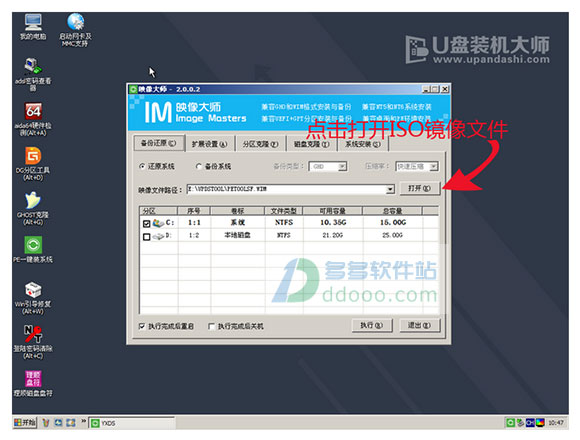Click the 15.00G total capacity cell

click(393, 223)
